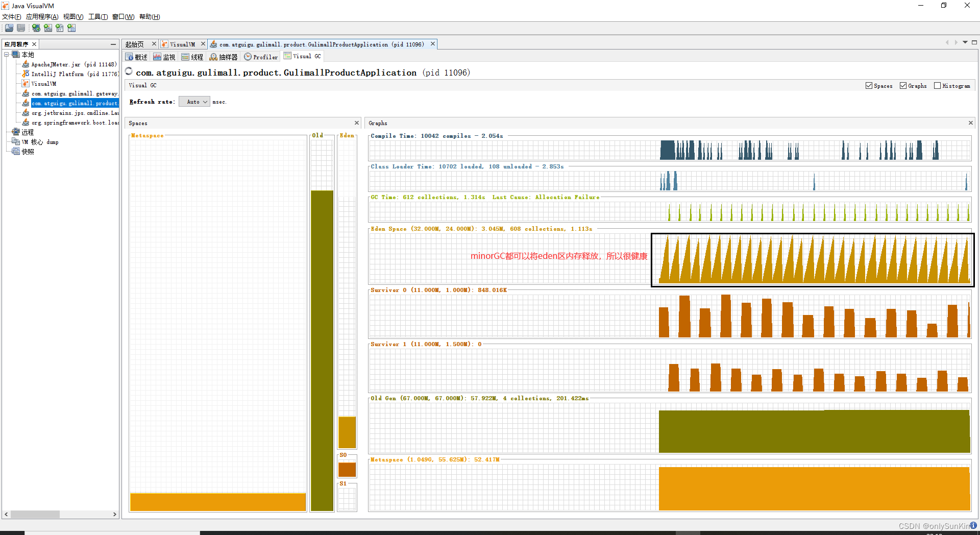
Task: Open the 视图 menu
Action: coord(73,17)
